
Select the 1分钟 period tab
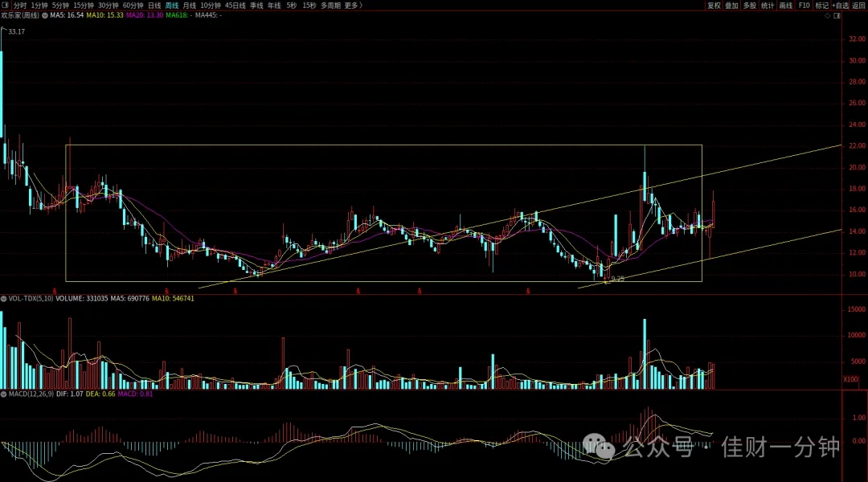39,6
